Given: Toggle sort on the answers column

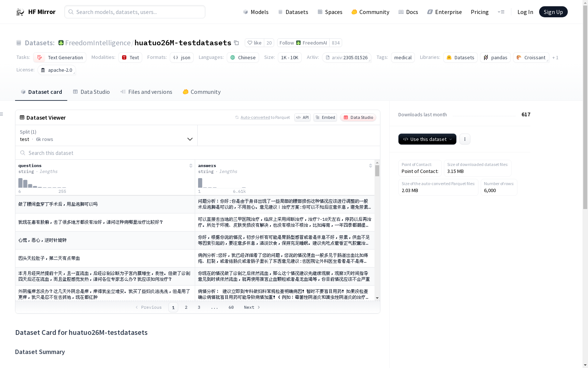Looking at the screenshot, I should tap(370, 166).
